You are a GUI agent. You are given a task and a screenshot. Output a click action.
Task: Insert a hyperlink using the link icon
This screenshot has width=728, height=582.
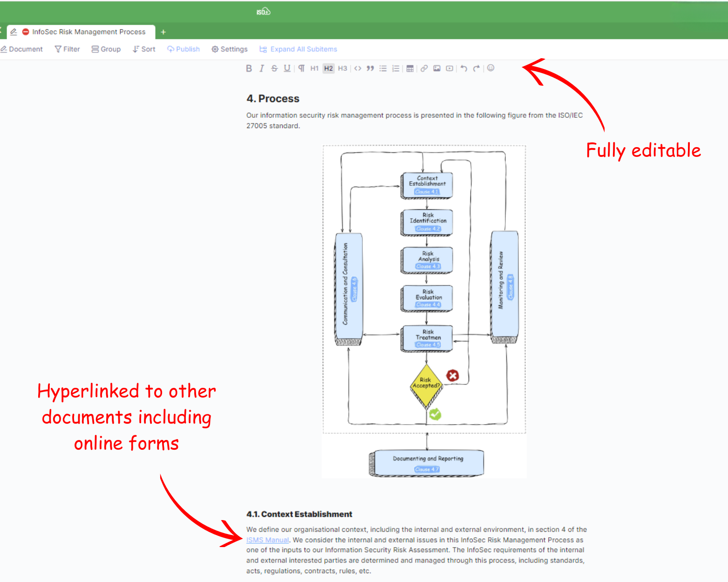[424, 68]
